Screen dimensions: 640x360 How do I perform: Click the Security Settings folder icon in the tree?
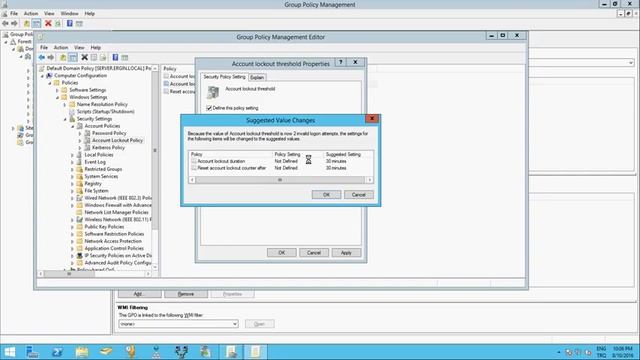coord(72,119)
